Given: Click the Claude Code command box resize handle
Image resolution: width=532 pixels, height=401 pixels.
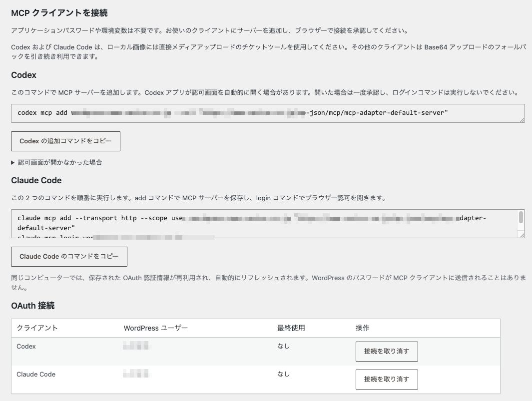Looking at the screenshot, I should click(x=522, y=235).
